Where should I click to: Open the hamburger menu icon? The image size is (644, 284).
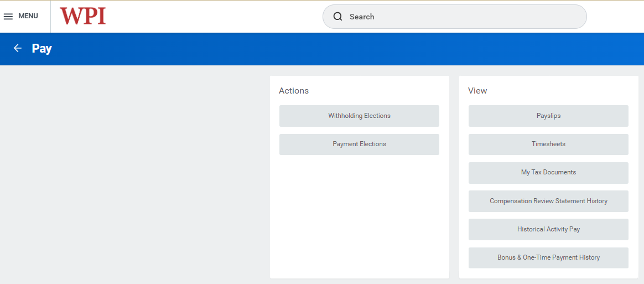click(x=8, y=17)
